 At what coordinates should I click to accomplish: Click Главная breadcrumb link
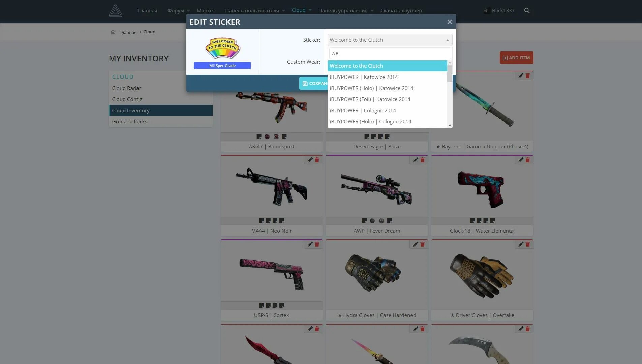(x=128, y=32)
